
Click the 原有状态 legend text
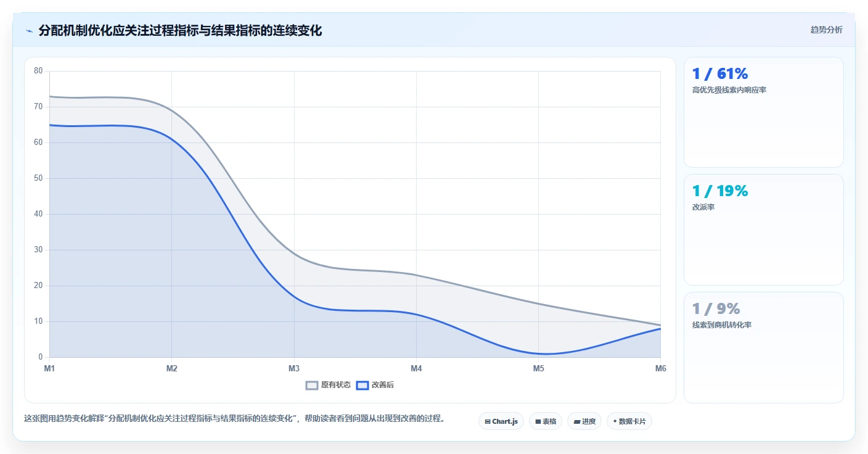pyautogui.click(x=335, y=385)
